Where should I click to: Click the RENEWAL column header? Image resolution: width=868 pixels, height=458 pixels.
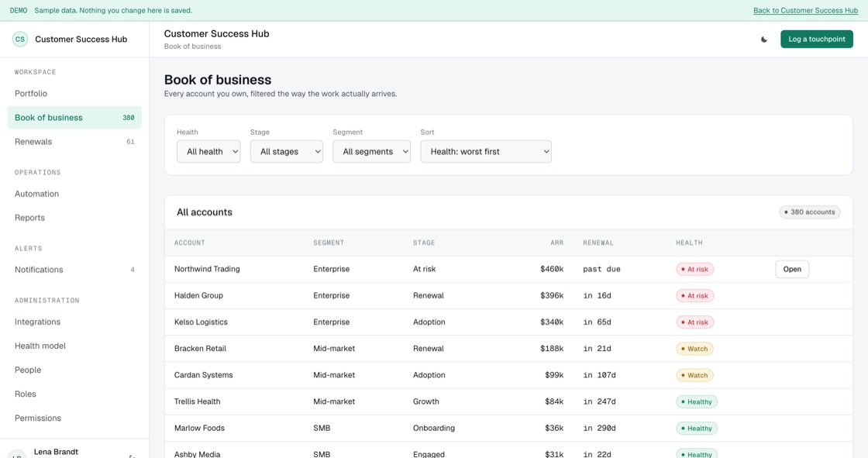tap(598, 243)
